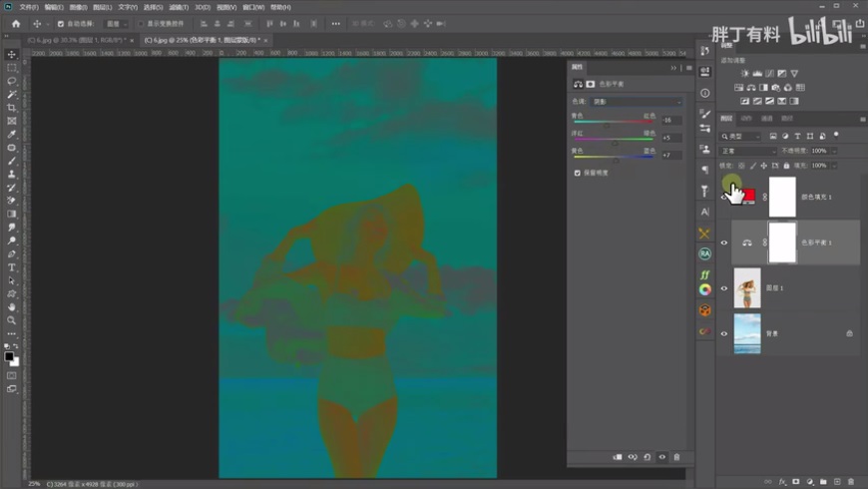This screenshot has height=489, width=868.
Task: Select the Crop tool
Action: coord(12,108)
